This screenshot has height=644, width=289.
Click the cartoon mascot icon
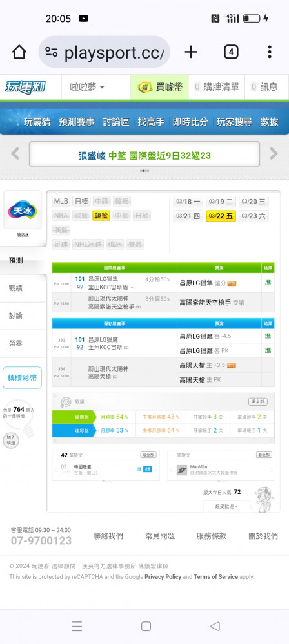tap(264, 498)
